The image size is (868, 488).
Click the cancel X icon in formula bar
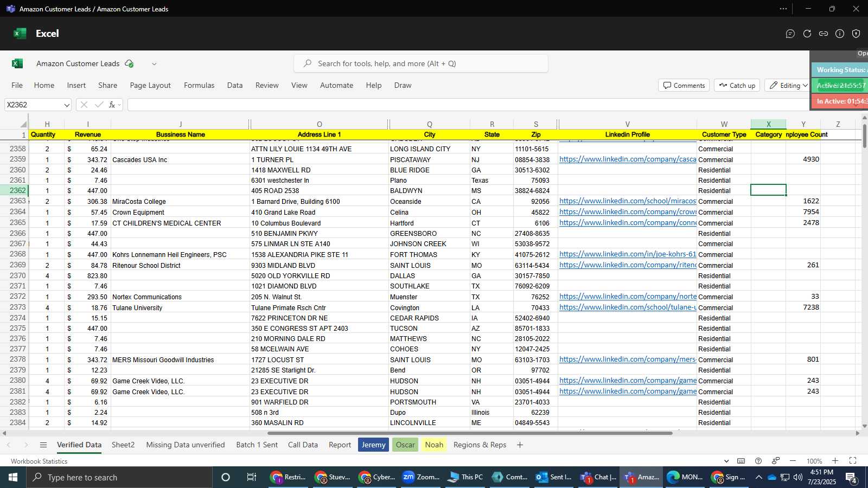(x=84, y=105)
